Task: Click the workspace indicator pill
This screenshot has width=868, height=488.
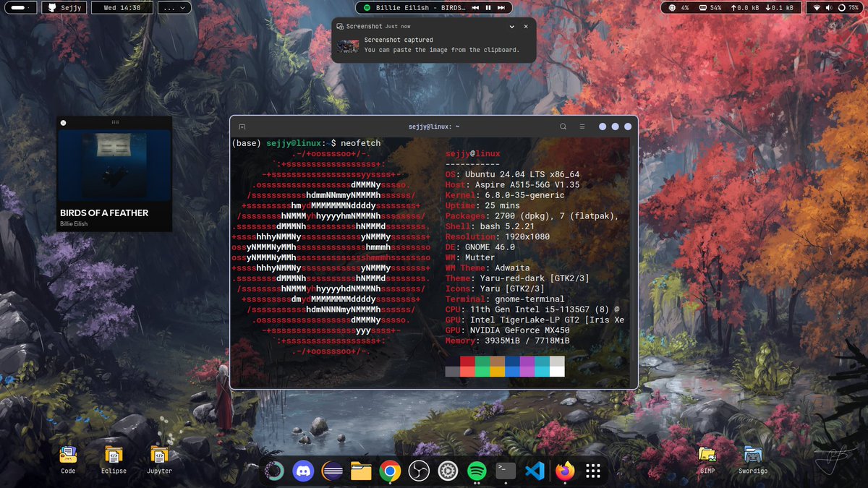Action: pos(21,8)
